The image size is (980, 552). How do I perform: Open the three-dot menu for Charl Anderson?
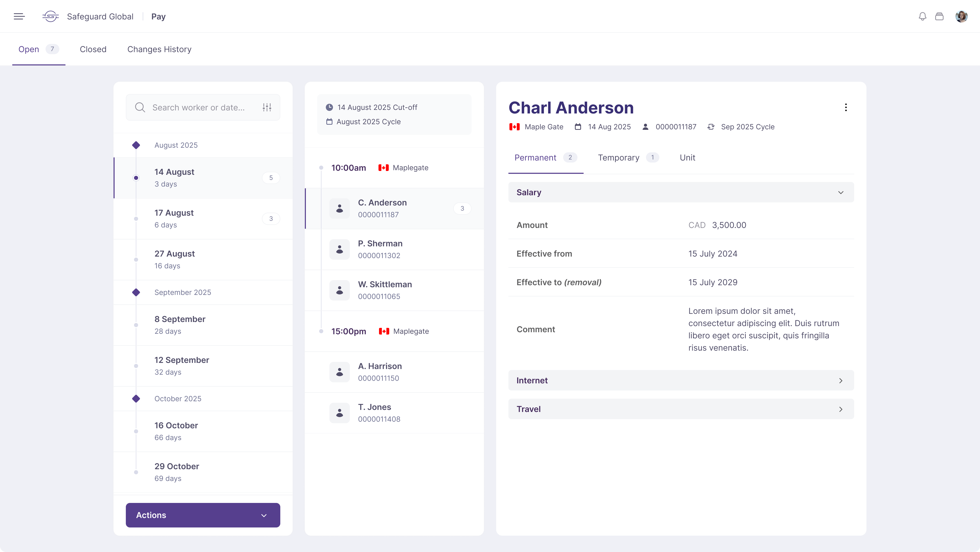[845, 108]
